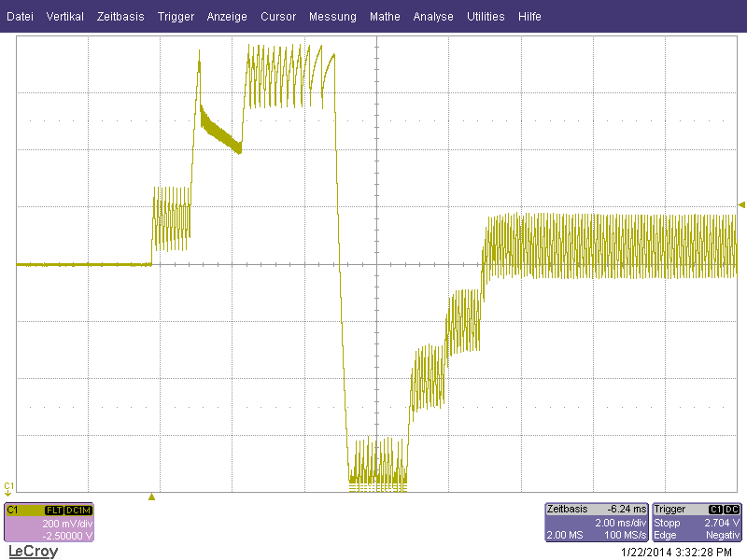
Task: Open the Datei menu
Action: pyautogui.click(x=20, y=17)
